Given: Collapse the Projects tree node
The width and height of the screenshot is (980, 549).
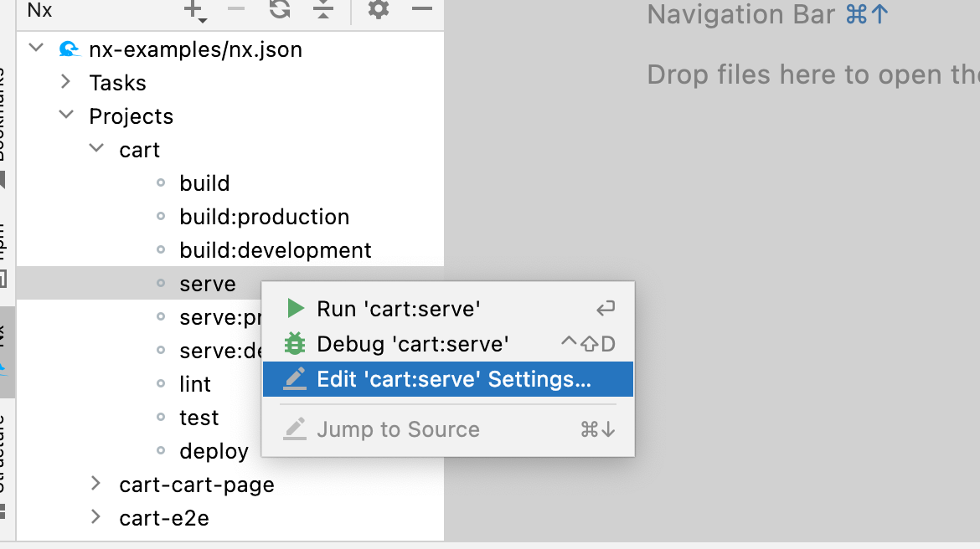Looking at the screenshot, I should click(65, 115).
